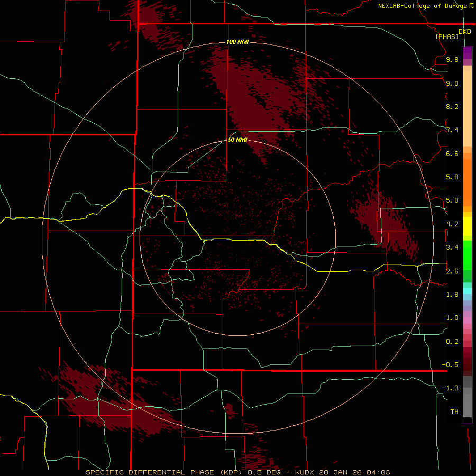Image resolution: width=476 pixels, height=476 pixels.
Task: Click the pink segment of the color bar
Action: click(467, 321)
